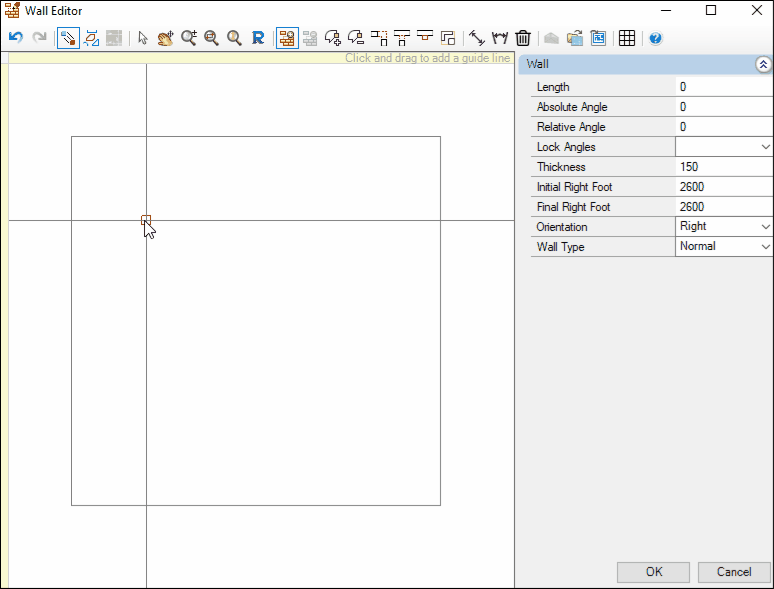The image size is (774, 589).
Task: Click the Orientation property label
Action: click(562, 227)
